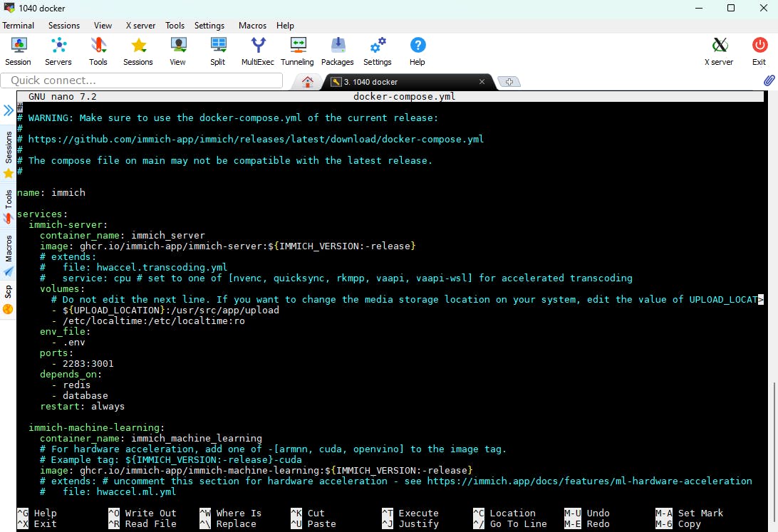Click the paperclip attachment icon
The width and height of the screenshot is (778, 532).
(x=769, y=80)
